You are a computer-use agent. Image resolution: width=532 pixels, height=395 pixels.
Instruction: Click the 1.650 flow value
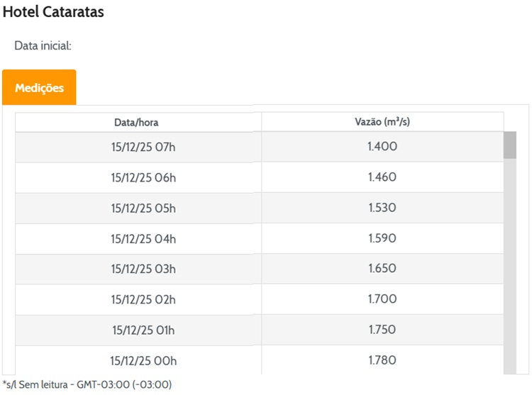click(382, 269)
